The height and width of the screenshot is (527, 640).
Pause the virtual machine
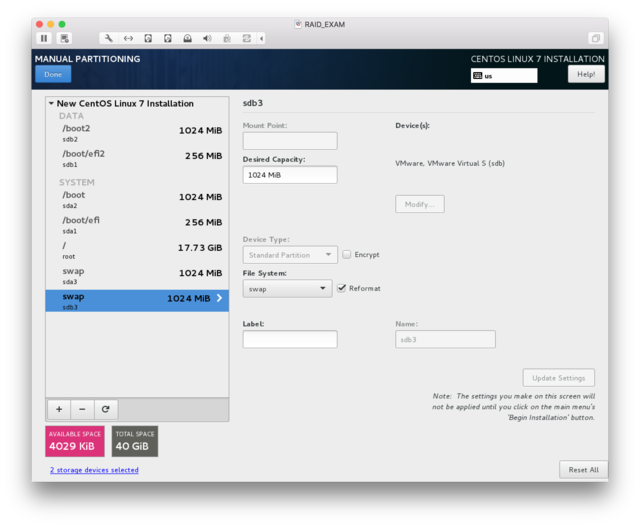(44, 38)
